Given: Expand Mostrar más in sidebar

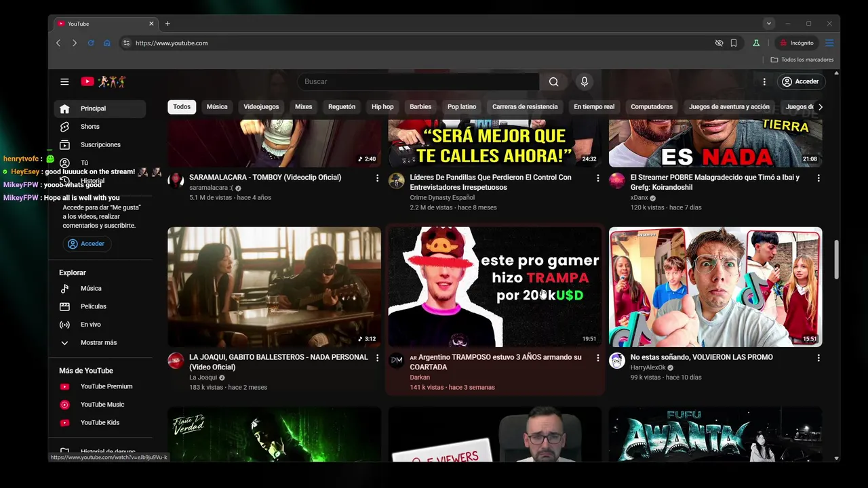Looking at the screenshot, I should [x=100, y=343].
